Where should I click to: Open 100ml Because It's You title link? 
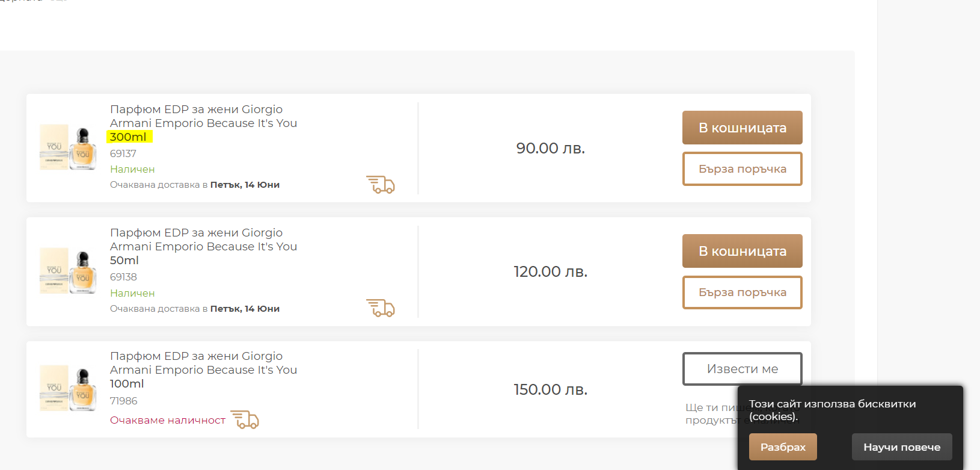tap(203, 370)
